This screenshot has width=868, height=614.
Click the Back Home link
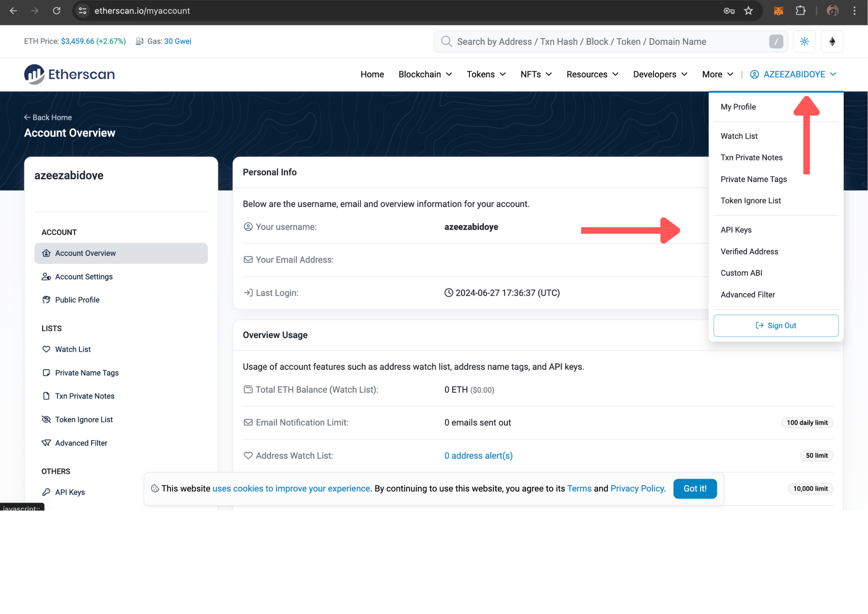coord(48,117)
